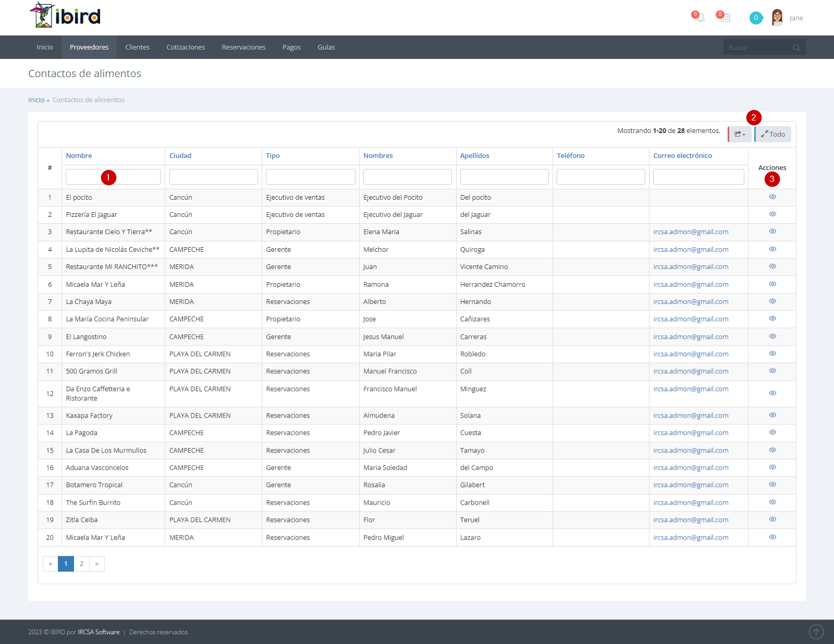Sort by Apellidos column

point(475,155)
